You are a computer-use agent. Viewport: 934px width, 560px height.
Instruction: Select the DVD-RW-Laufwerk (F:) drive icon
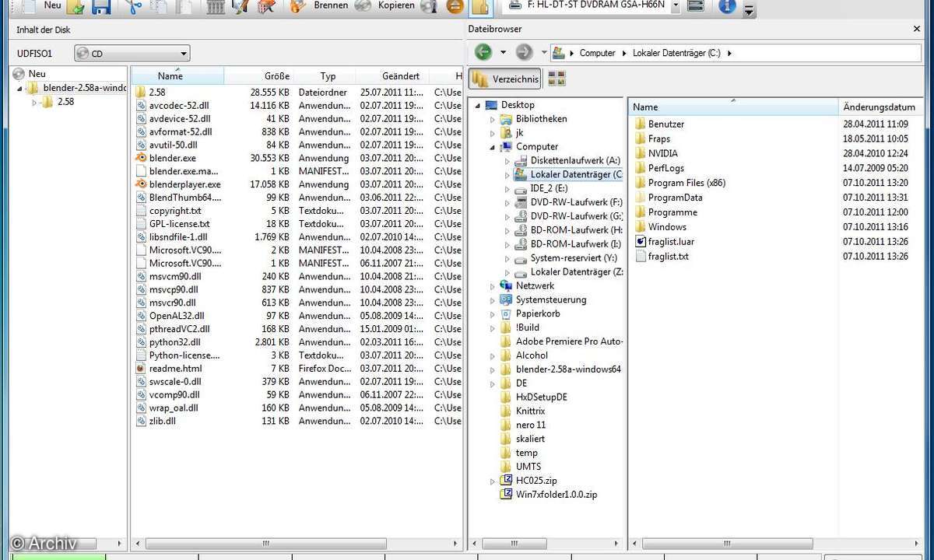521,202
